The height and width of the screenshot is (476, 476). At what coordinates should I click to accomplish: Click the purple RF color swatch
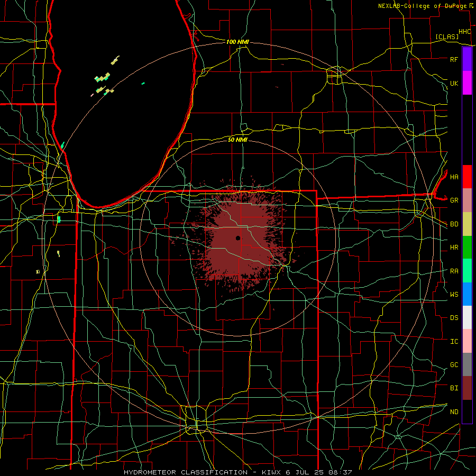[467, 59]
